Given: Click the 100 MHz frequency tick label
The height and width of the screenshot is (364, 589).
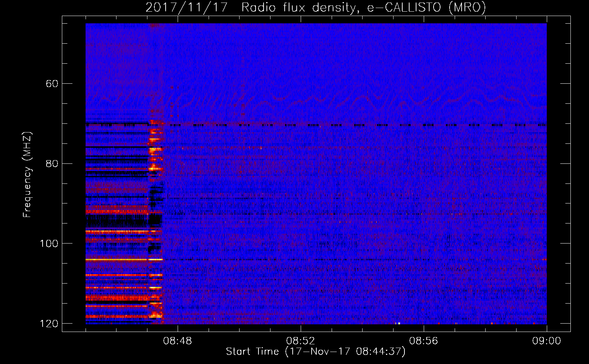Looking at the screenshot, I should [49, 243].
